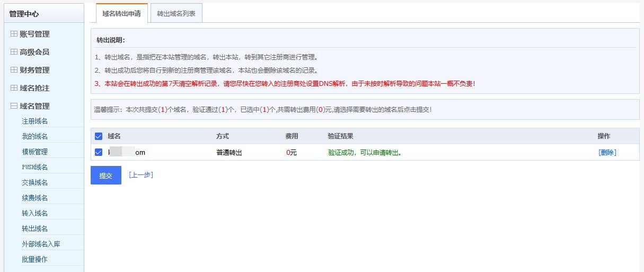Collapse the 域名管理 minus icon
Image resolution: width=644 pixels, height=272 pixels.
[x=14, y=106]
